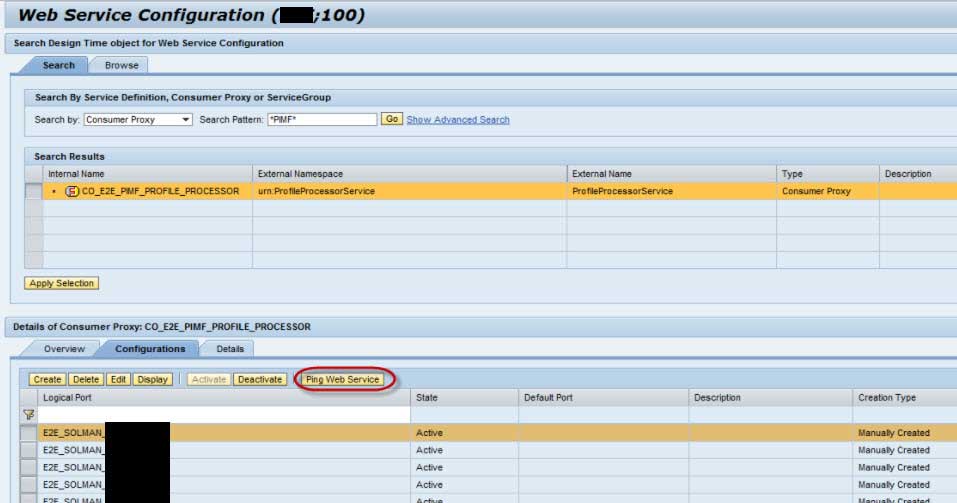957x503 pixels.
Task: Click the Ping Web Service button
Action: (x=342, y=379)
